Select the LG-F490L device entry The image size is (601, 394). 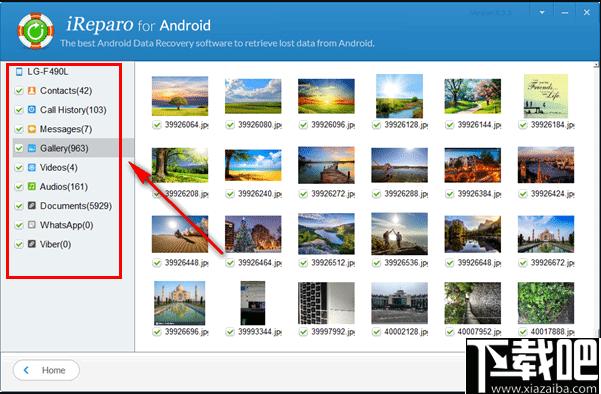click(48, 72)
